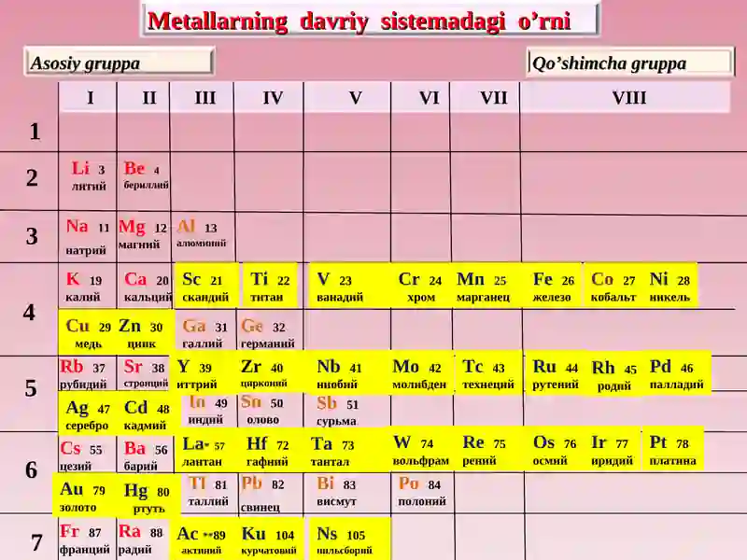
Task: Click the Cr 24 хром element
Action: [420, 287]
